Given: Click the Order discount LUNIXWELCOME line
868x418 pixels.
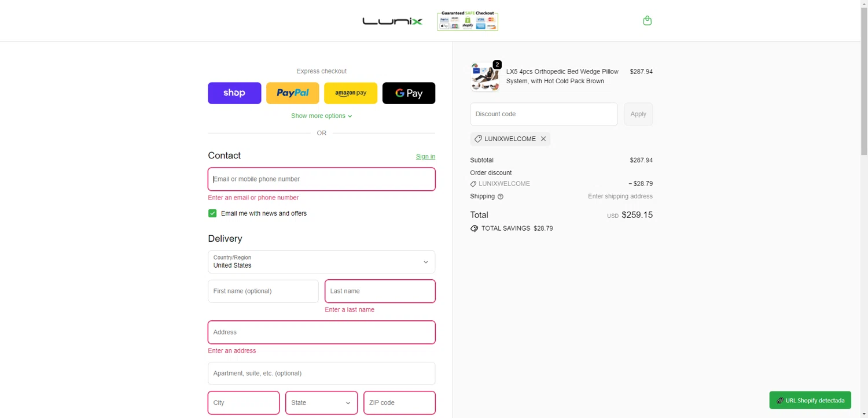Looking at the screenshot, I should click(561, 184).
